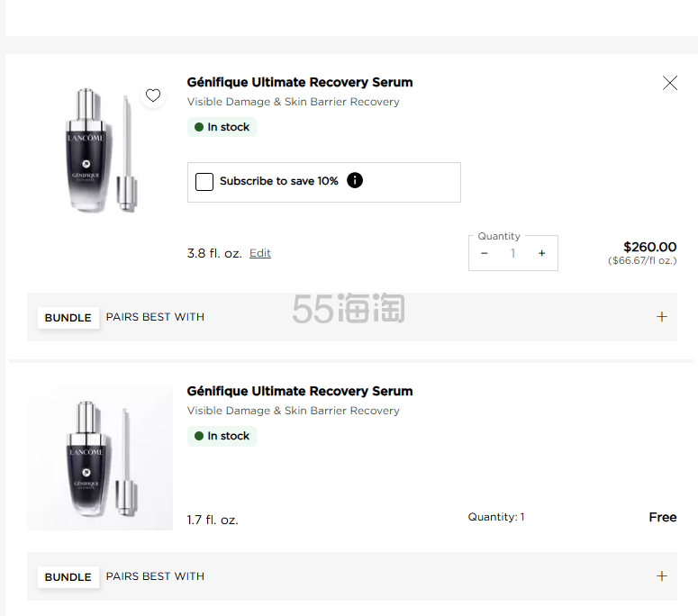This screenshot has height=616, width=698.
Task: Edit the 3.8 fl. oz. size
Action: coord(260,253)
